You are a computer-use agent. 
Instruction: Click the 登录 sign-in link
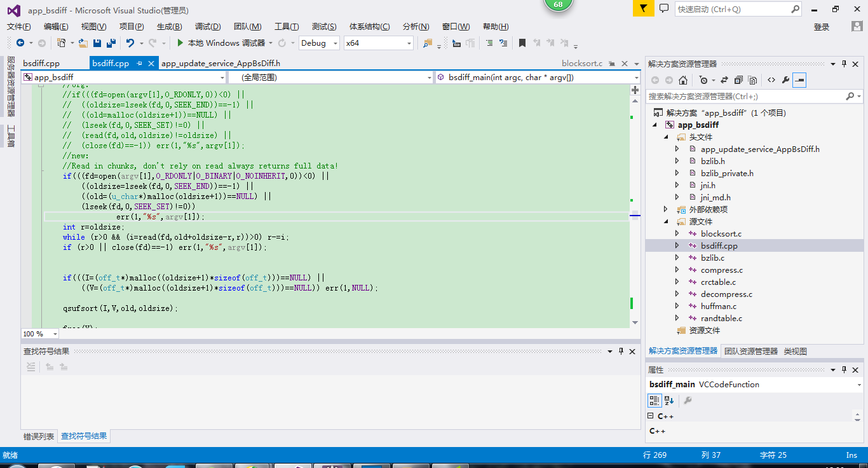click(x=822, y=27)
